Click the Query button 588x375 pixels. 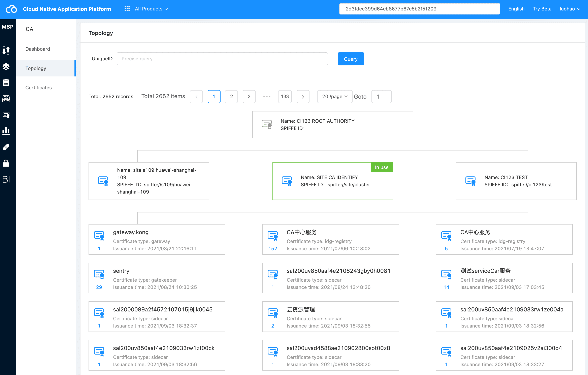pos(351,59)
